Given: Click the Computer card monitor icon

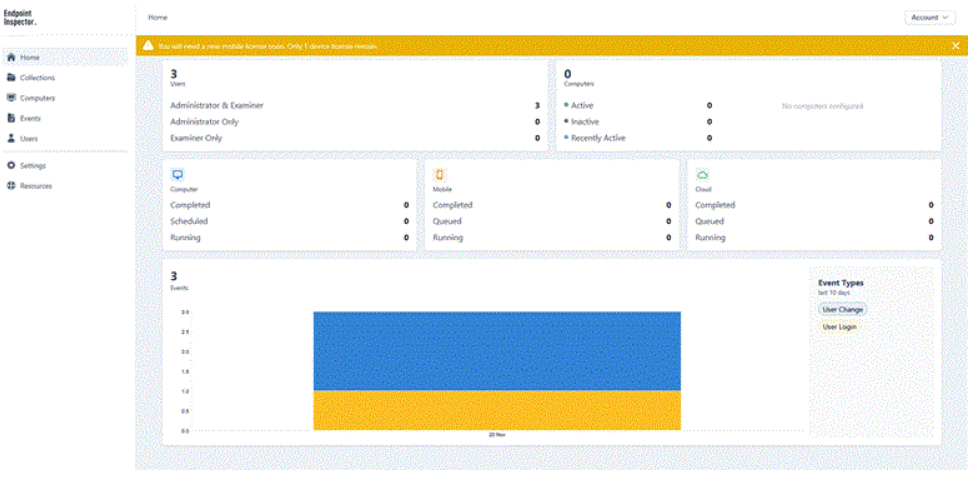Looking at the screenshot, I should point(178,175).
